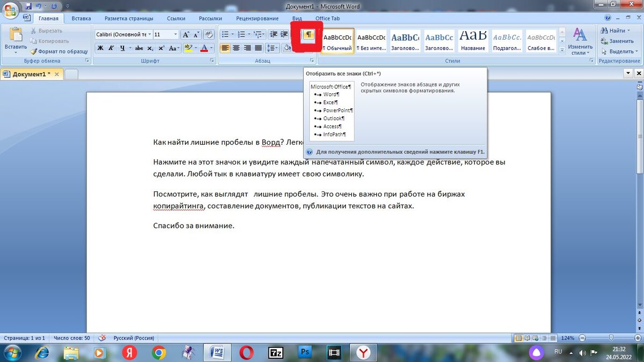This screenshot has width=644, height=362.
Task: Click Заменить (replace)
Action: (617, 41)
